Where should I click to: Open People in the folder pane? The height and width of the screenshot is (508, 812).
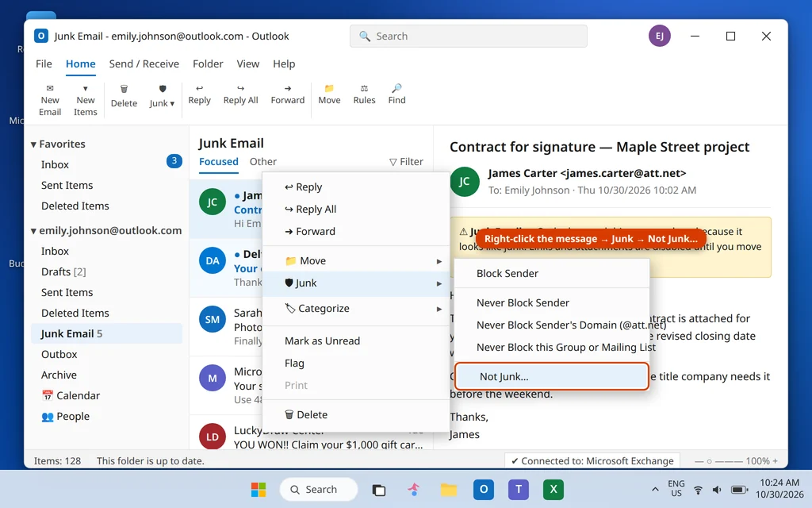(107, 416)
